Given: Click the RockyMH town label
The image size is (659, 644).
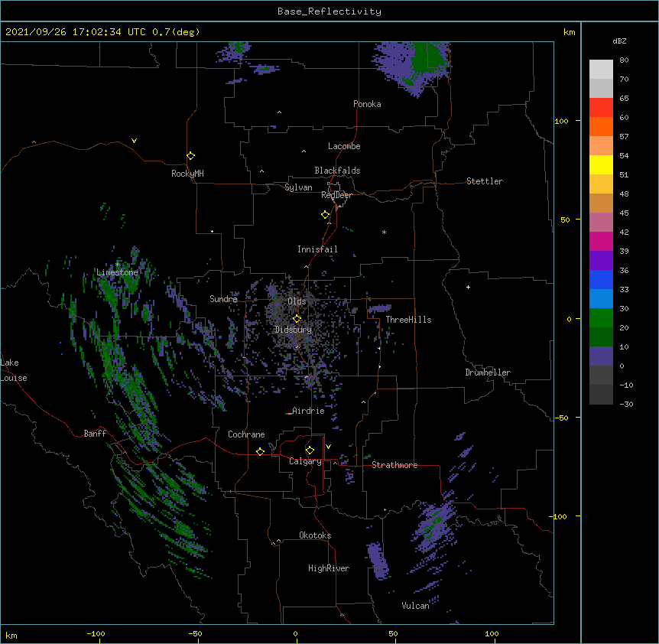Looking at the screenshot, I should point(187,174).
